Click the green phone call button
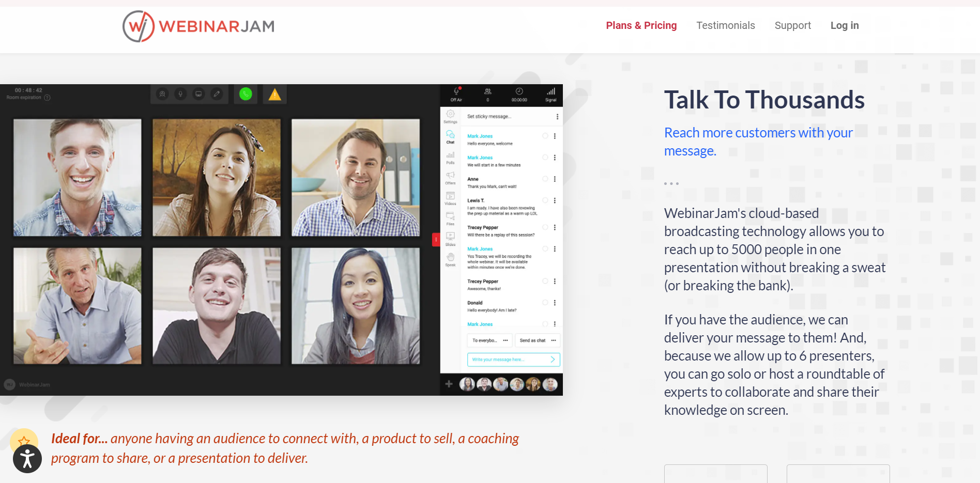This screenshot has height=483, width=980. point(246,94)
